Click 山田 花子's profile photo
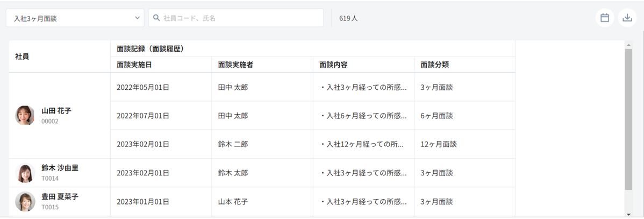The height and width of the screenshot is (219, 644). [25, 115]
